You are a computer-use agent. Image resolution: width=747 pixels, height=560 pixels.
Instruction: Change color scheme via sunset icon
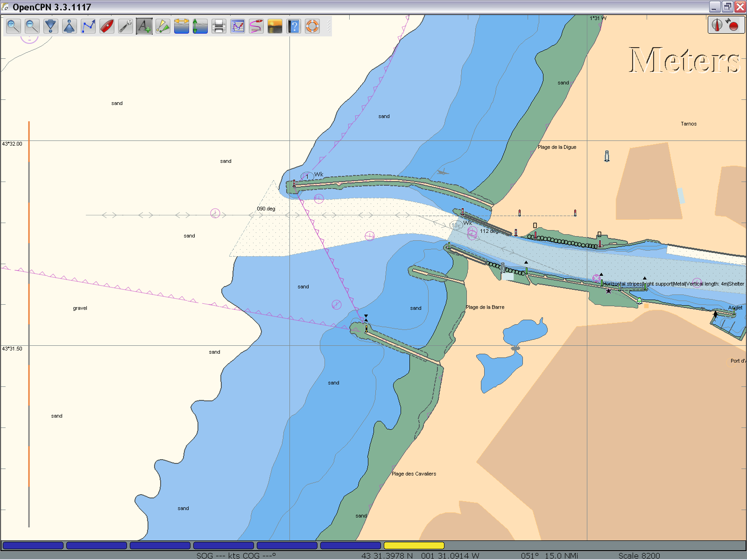(x=275, y=26)
